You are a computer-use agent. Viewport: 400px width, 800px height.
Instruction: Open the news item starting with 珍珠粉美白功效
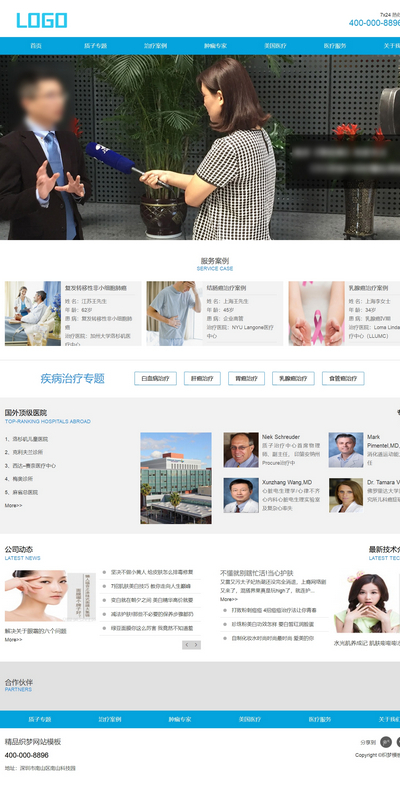coord(272,624)
